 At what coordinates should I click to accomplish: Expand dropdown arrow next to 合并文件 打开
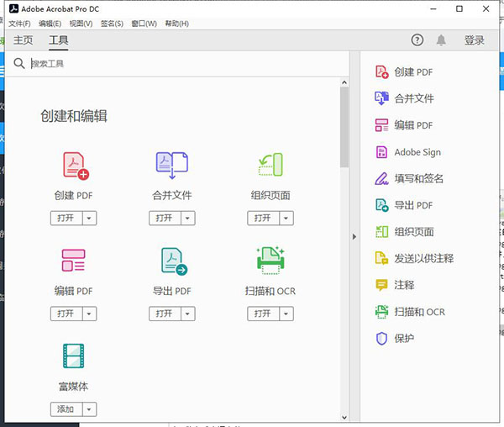[x=187, y=218]
